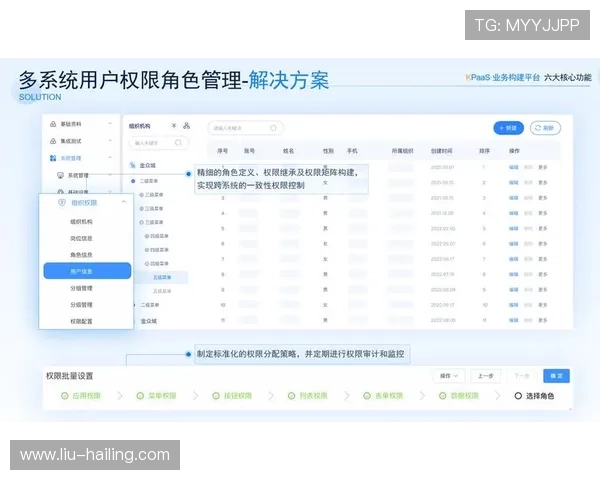600x480 pixels.
Task: Click the 表单权限 step label
Action: coord(389,396)
